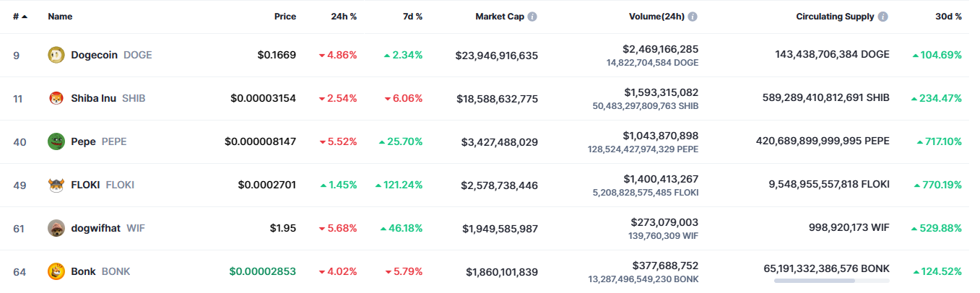Open the Dogecoin coin logo
The width and height of the screenshot is (980, 293).
click(x=56, y=55)
